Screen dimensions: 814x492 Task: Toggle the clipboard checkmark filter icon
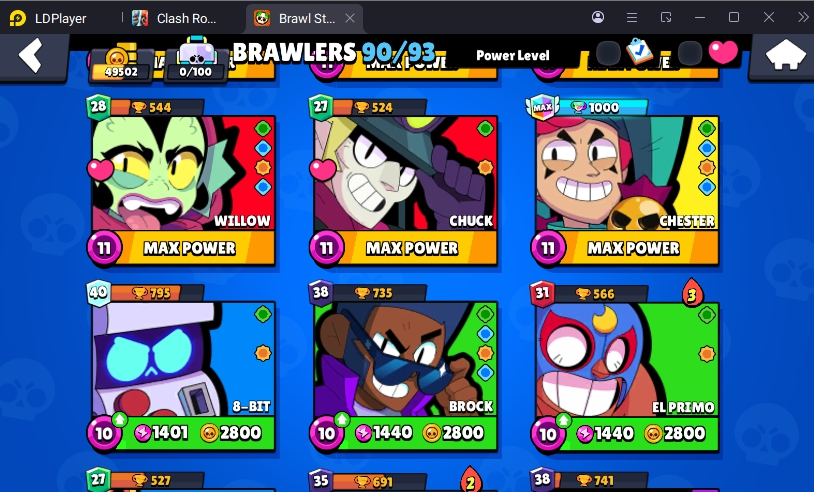click(639, 51)
